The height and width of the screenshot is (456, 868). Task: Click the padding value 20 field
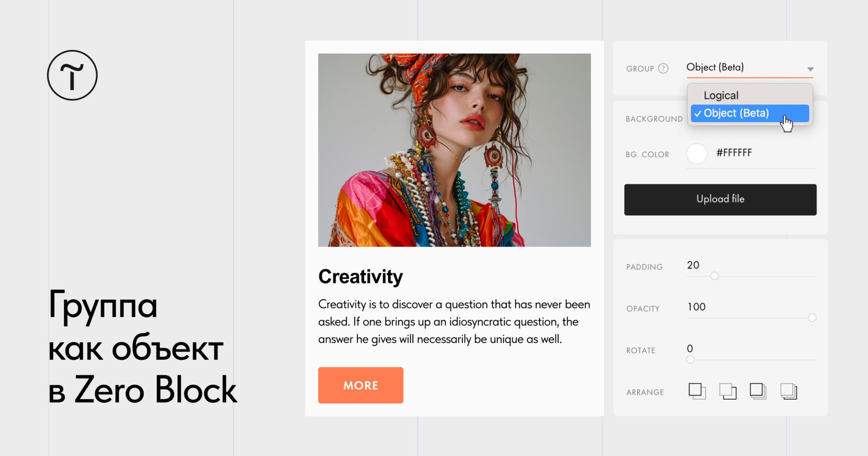point(693,265)
